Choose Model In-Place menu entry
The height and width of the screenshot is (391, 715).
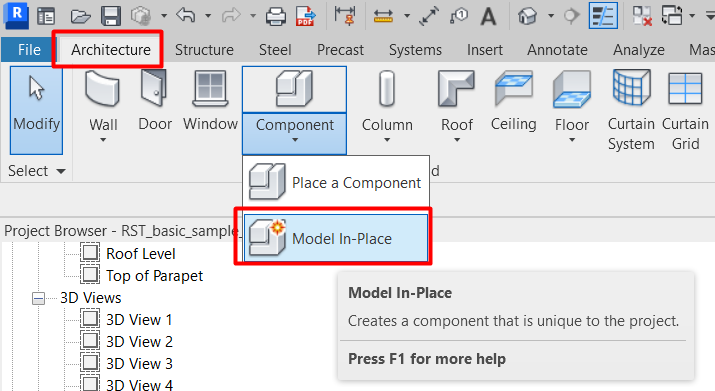click(336, 239)
